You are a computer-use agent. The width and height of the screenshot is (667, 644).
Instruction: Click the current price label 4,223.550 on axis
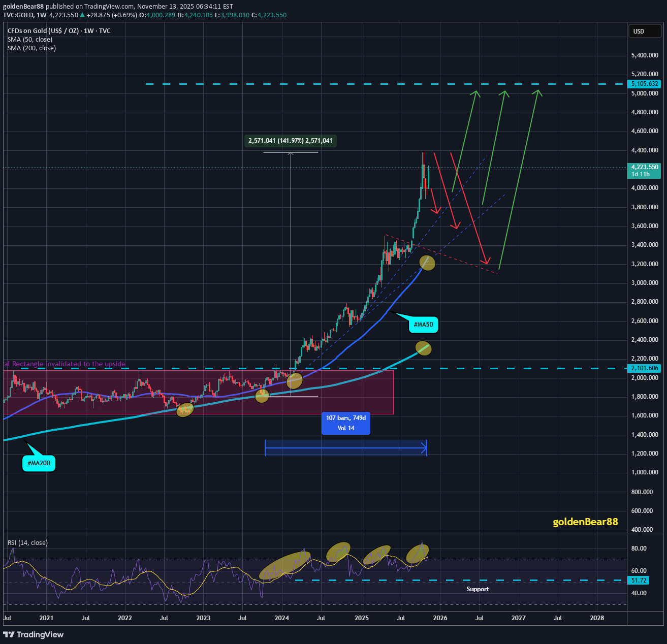pyautogui.click(x=645, y=167)
